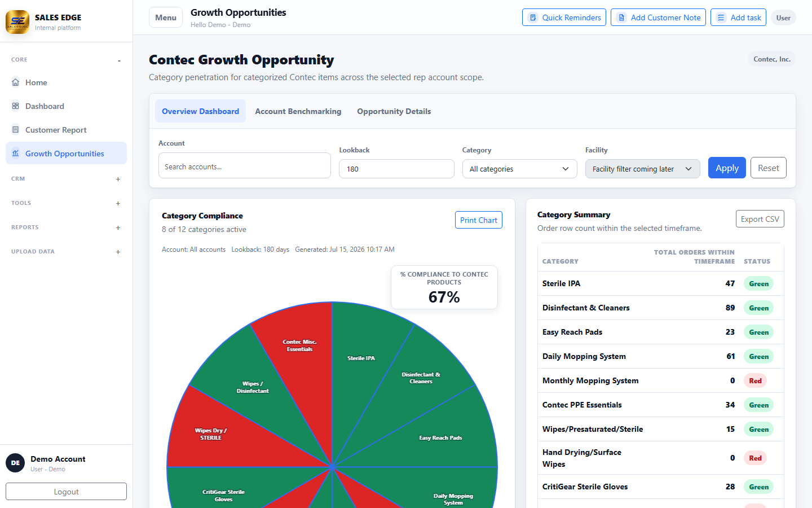
Task: Switch to the Overview Dashboard tab
Action: coord(200,111)
